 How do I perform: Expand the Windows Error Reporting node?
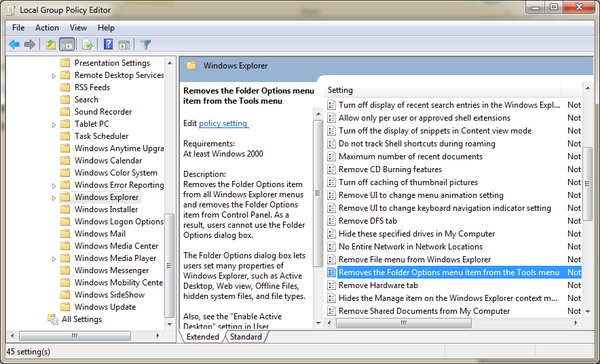54,186
